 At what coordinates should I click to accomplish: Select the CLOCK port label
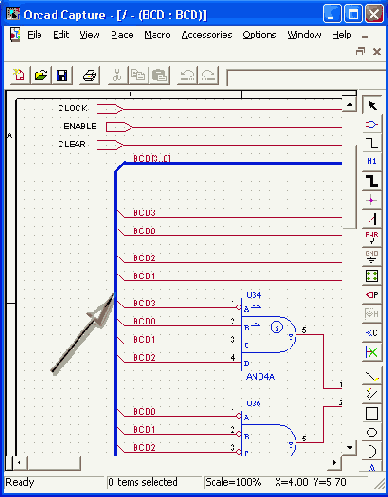coord(73,108)
